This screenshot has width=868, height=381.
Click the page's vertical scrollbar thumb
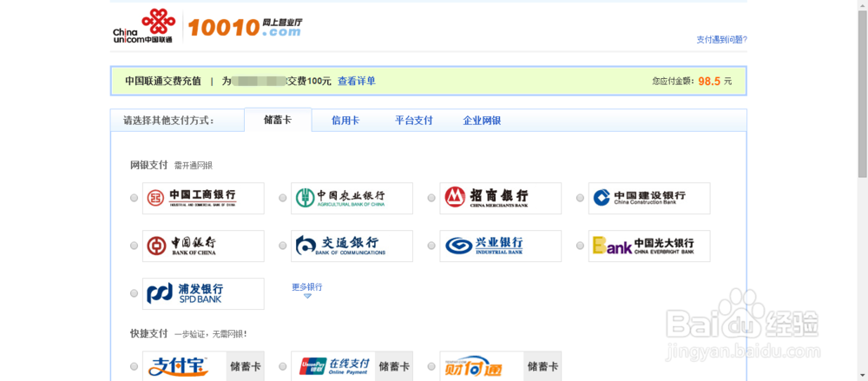point(863,94)
